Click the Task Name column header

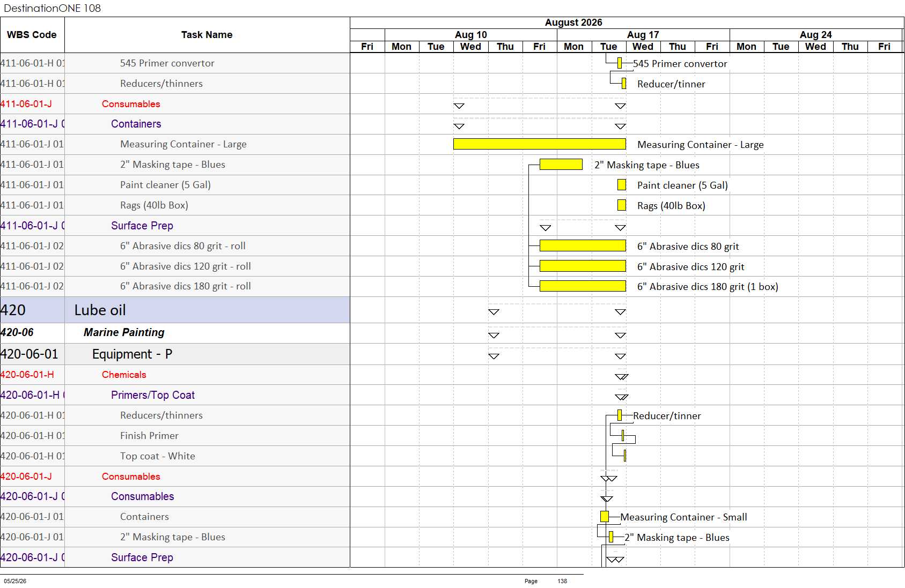point(207,35)
